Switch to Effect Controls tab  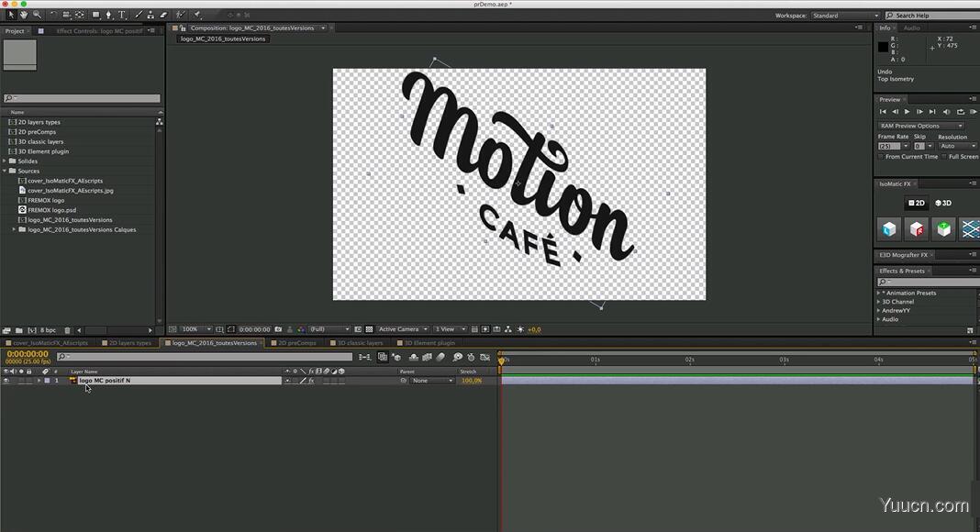click(x=99, y=30)
